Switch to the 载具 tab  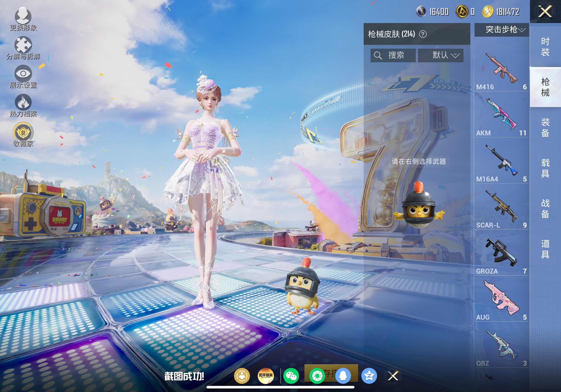(545, 168)
